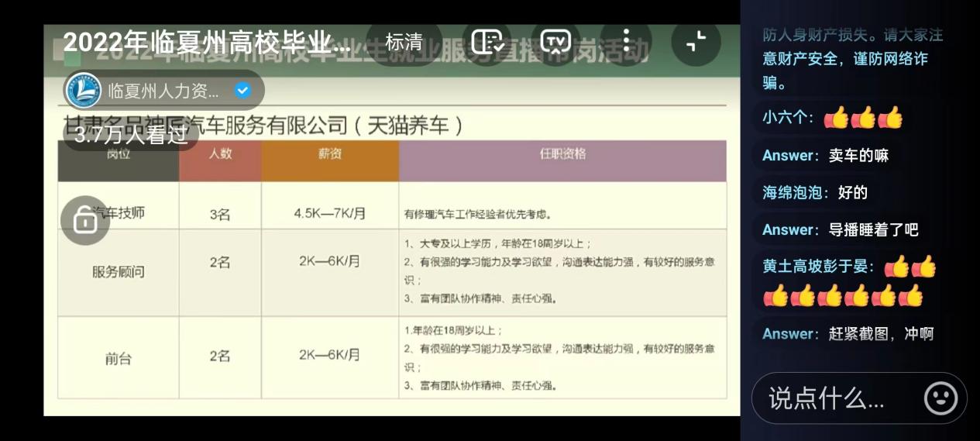
Task: Exit fullscreen with the shrink arrows icon
Action: pos(696,42)
